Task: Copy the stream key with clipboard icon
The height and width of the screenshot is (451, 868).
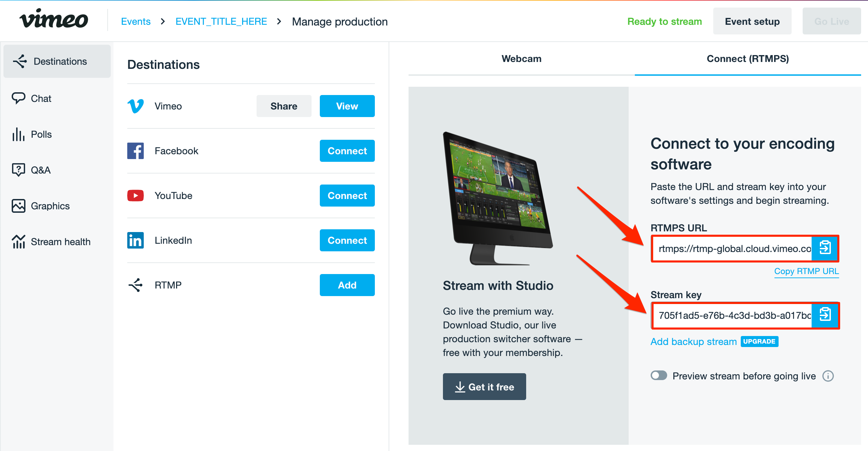Action: tap(825, 315)
